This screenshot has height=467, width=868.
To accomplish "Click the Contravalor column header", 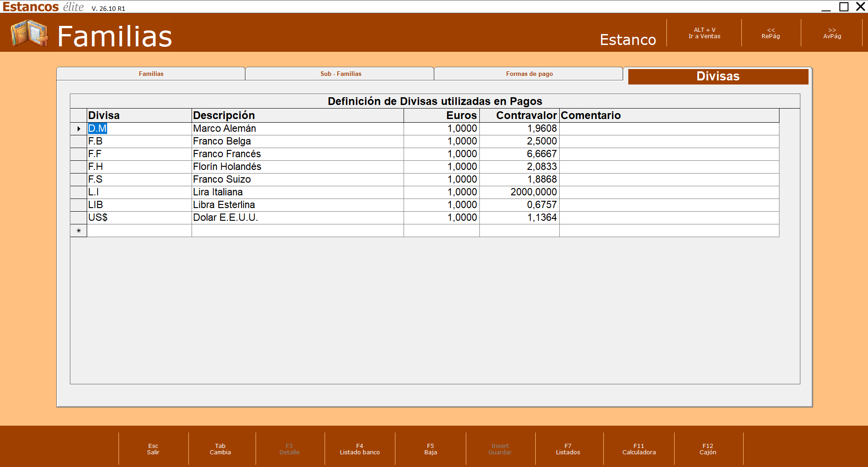I will point(519,115).
